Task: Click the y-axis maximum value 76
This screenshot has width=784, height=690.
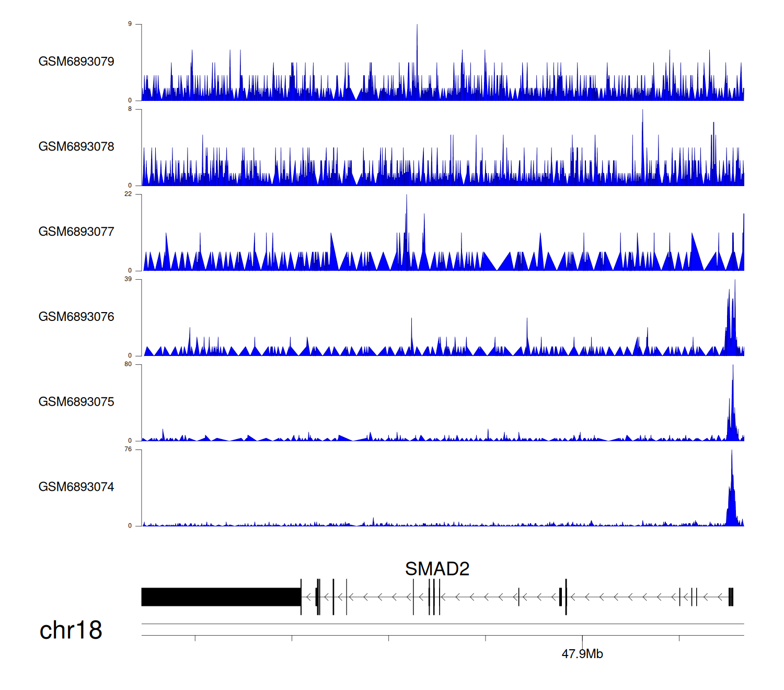Action: [128, 450]
